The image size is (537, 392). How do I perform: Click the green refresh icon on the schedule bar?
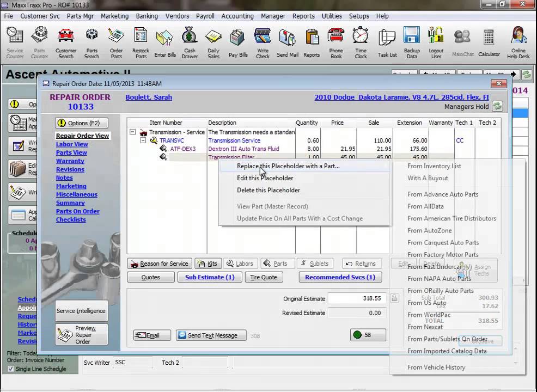click(x=527, y=75)
